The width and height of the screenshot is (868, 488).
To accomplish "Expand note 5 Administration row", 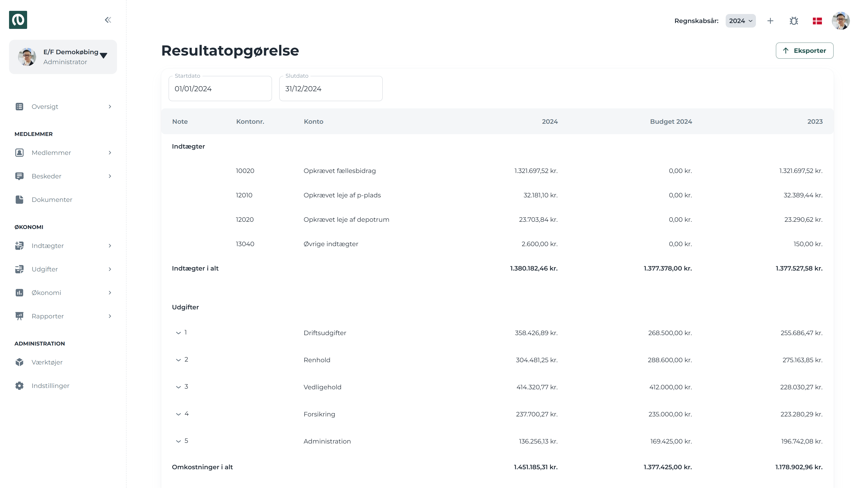I will coord(178,441).
